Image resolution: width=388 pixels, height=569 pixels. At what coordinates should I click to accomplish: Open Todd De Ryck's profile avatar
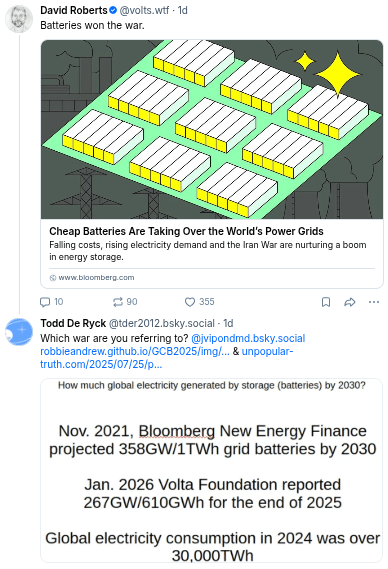[x=19, y=331]
